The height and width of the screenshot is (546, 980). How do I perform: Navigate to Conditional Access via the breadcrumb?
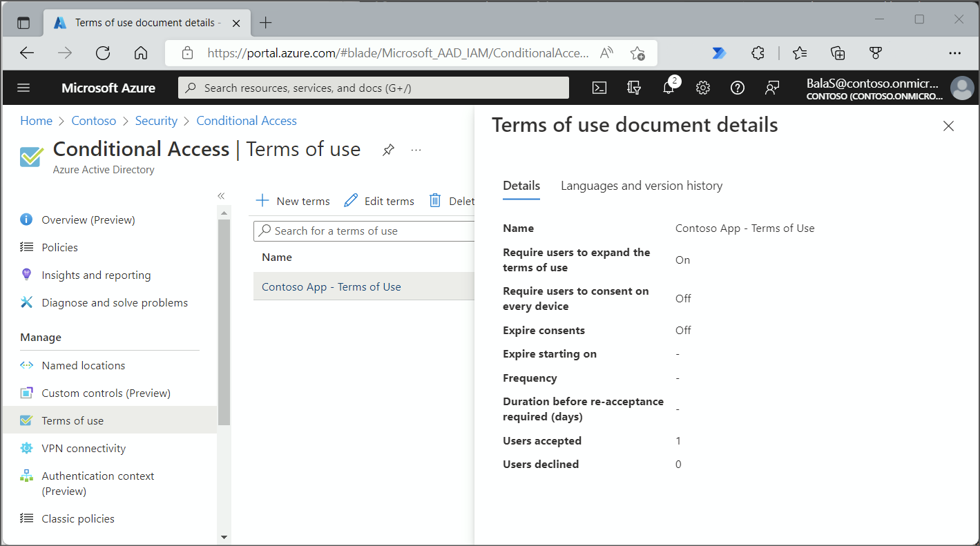(x=247, y=120)
